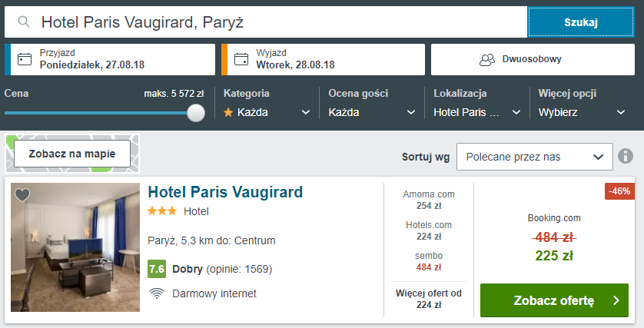The image size is (644, 328).
Task: Open the Lokalizacja dropdown
Action: point(476,112)
